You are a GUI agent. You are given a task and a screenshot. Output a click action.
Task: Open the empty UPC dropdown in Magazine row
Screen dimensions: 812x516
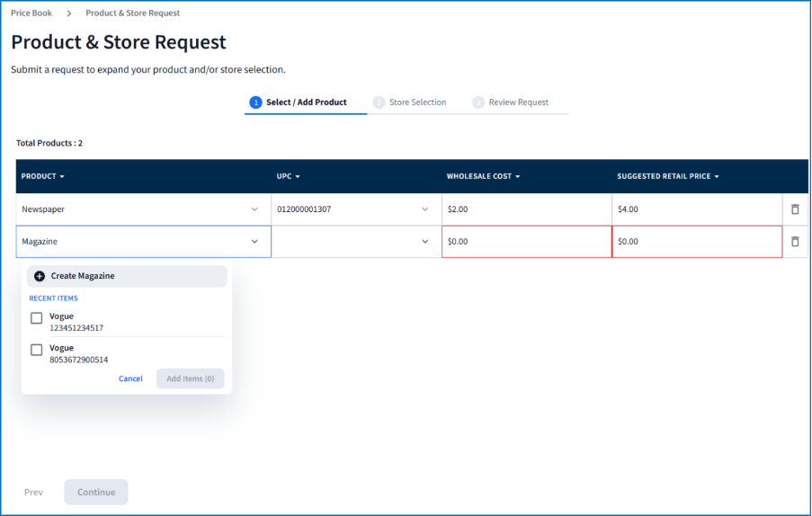click(425, 242)
